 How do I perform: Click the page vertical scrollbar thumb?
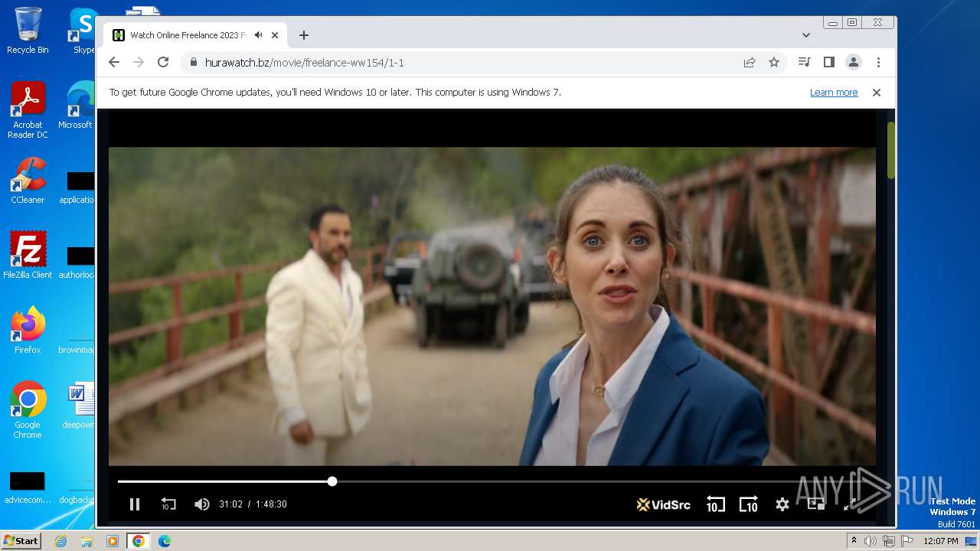click(891, 150)
